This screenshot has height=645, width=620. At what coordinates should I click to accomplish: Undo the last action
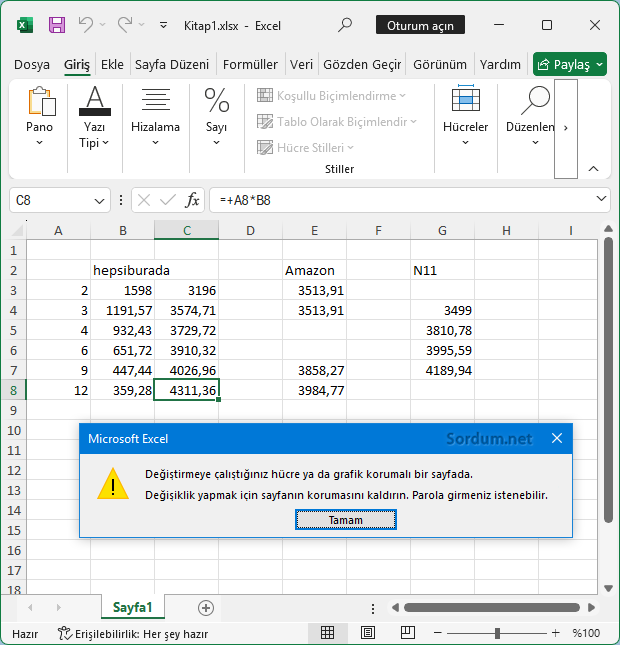[x=85, y=25]
